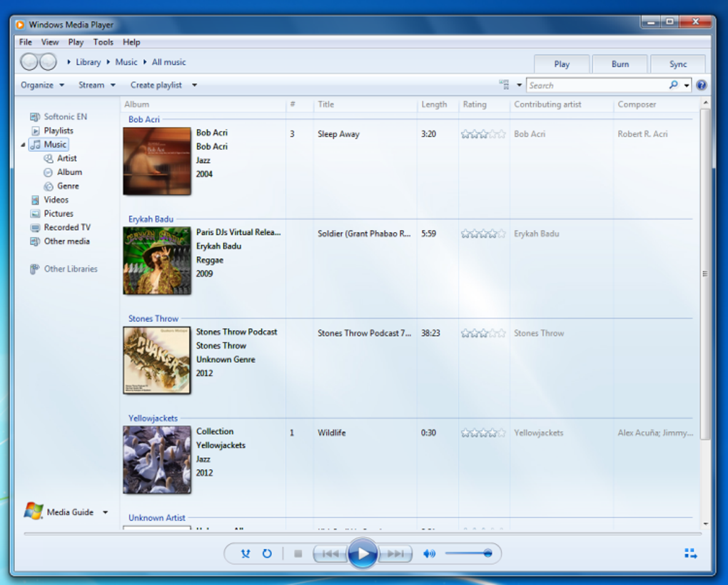Image resolution: width=728 pixels, height=585 pixels.
Task: Open the Play menu
Action: (76, 42)
